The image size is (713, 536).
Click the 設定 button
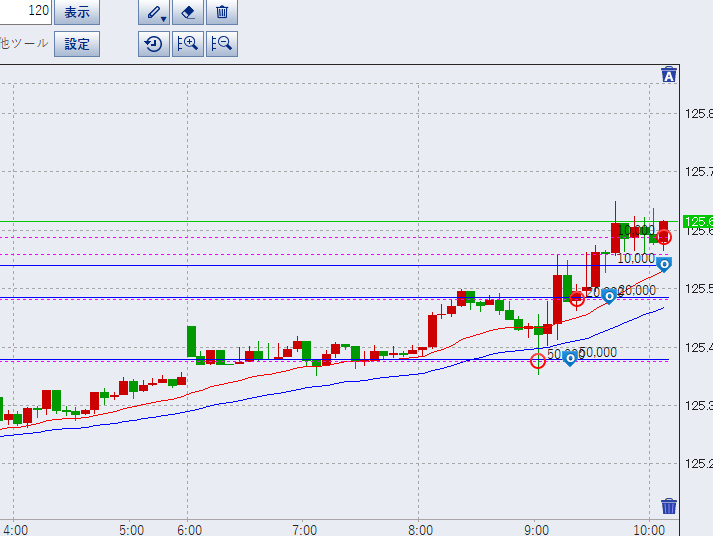pos(77,44)
